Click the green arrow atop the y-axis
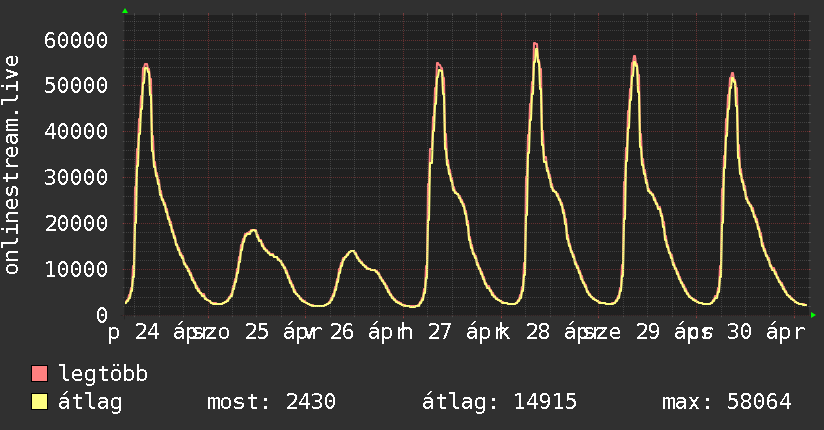The width and height of the screenshot is (824, 430). click(125, 11)
